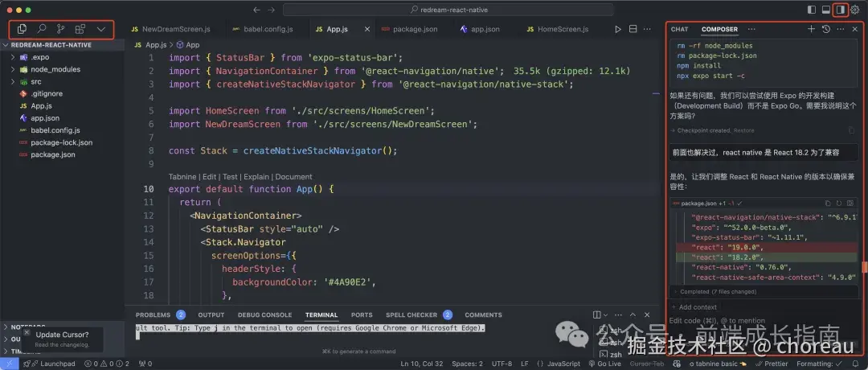The height and width of the screenshot is (370, 868).
Task: Open the Explorer view icon
Action: [23, 29]
